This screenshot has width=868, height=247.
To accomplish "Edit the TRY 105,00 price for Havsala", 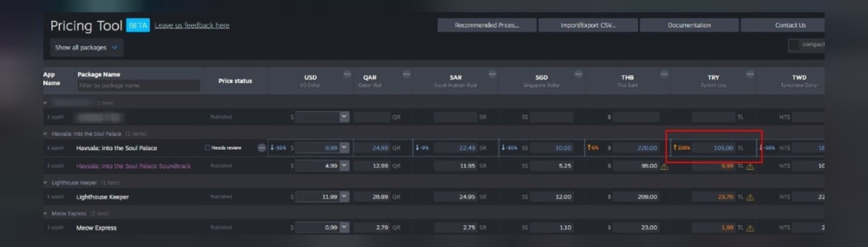I will (x=713, y=148).
